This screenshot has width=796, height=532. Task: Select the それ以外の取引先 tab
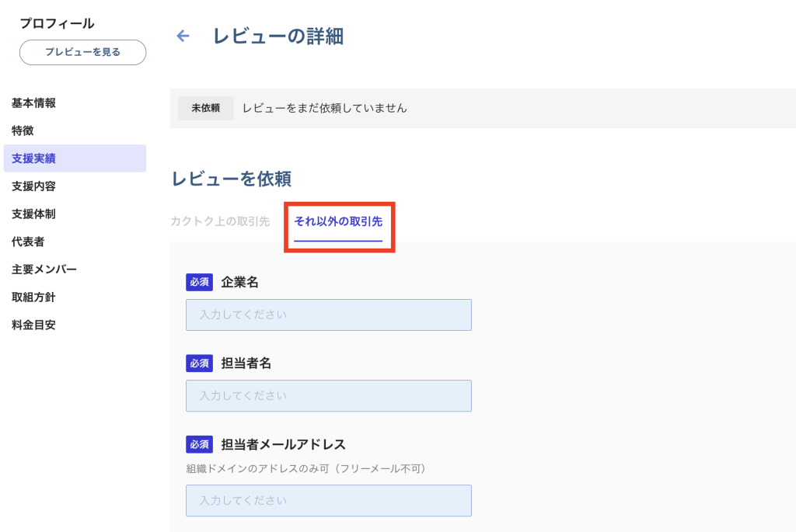[338, 222]
